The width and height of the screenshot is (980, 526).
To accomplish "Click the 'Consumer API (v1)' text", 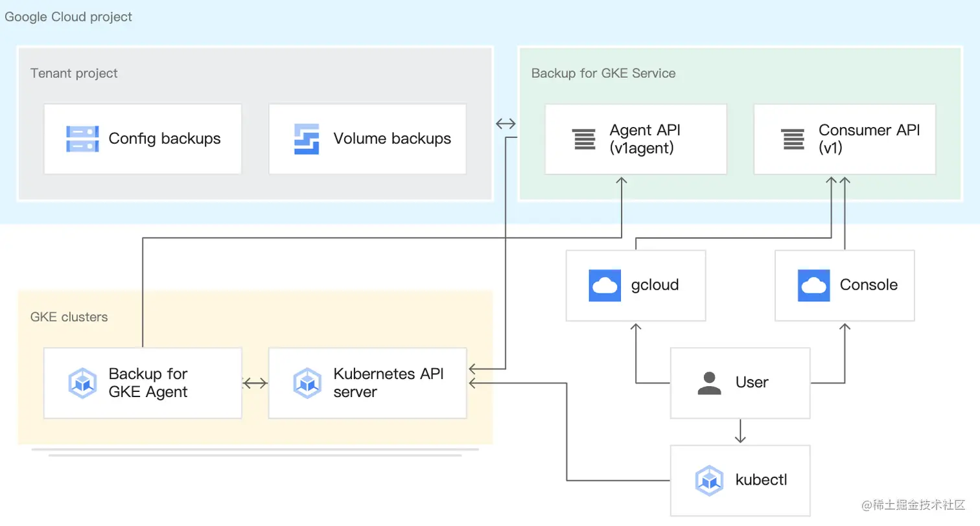I will [869, 139].
